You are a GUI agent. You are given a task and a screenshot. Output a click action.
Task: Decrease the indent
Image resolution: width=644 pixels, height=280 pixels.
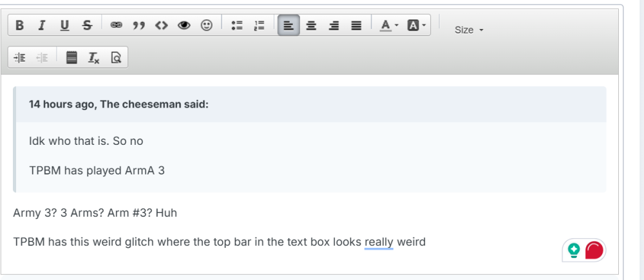point(42,58)
